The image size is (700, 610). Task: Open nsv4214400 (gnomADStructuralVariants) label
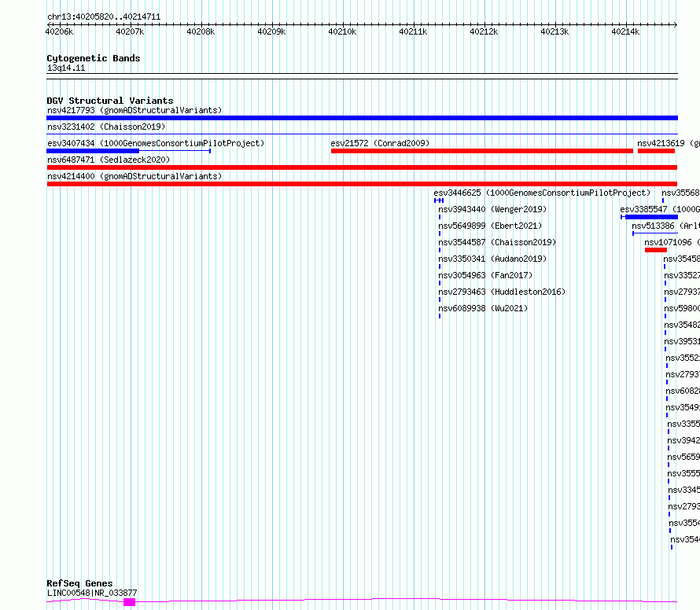134,176
